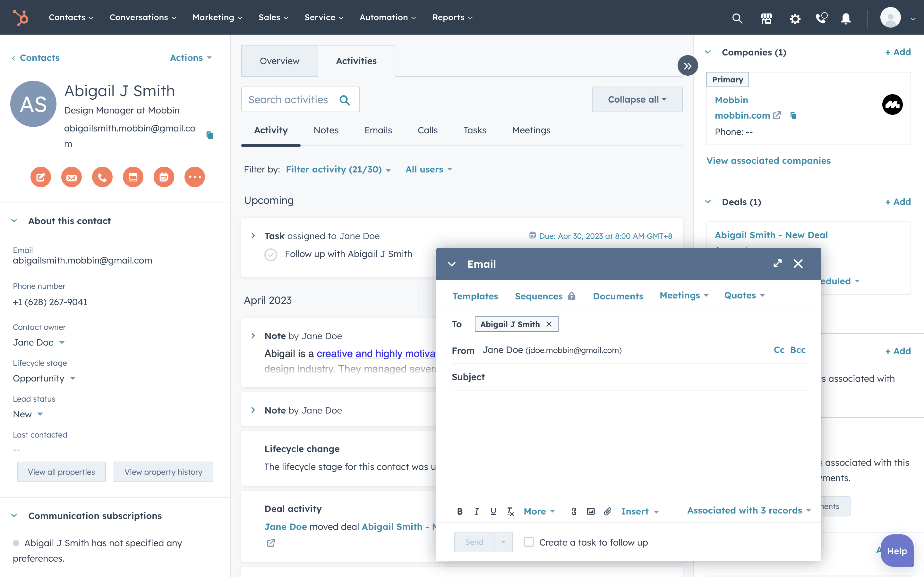Remove Abigail J Smith recipient chip
Viewport: 924px width, 577px height.
tap(549, 324)
